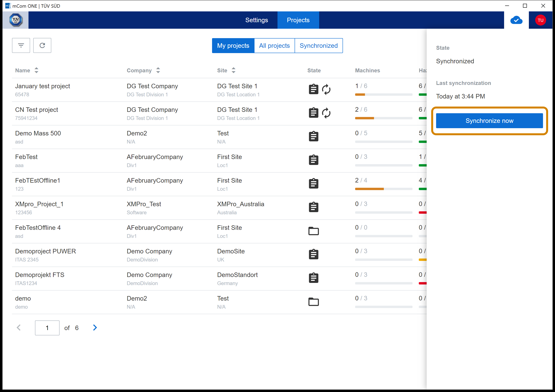Screen dimensions: 555x392
Task: Click sync arrows icon for January test project
Action: pyautogui.click(x=326, y=89)
